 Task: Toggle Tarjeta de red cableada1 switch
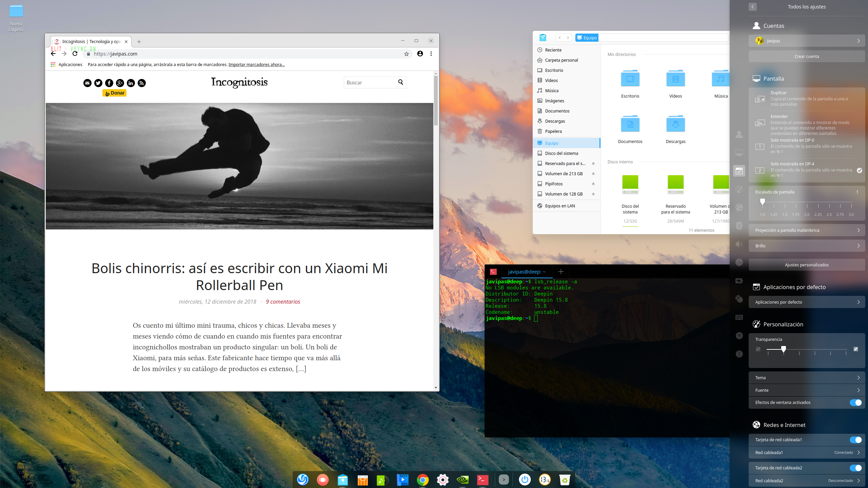(x=855, y=440)
